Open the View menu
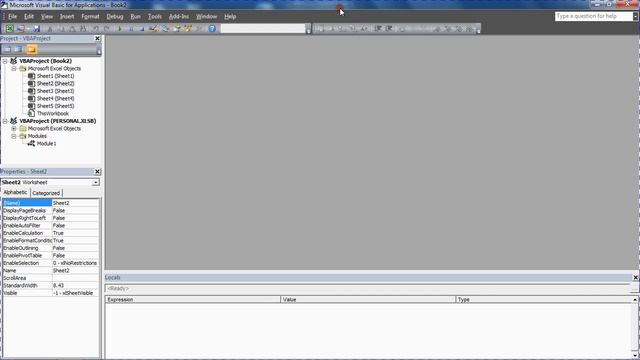This screenshot has width=640, height=360. coord(47,16)
